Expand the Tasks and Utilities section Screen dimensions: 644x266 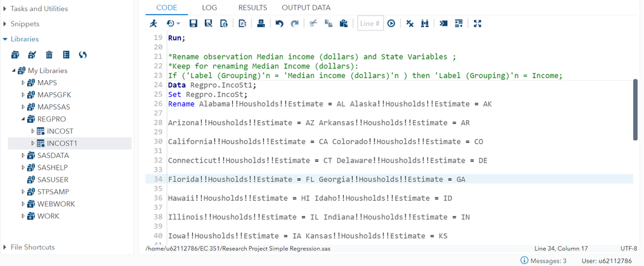click(5, 8)
